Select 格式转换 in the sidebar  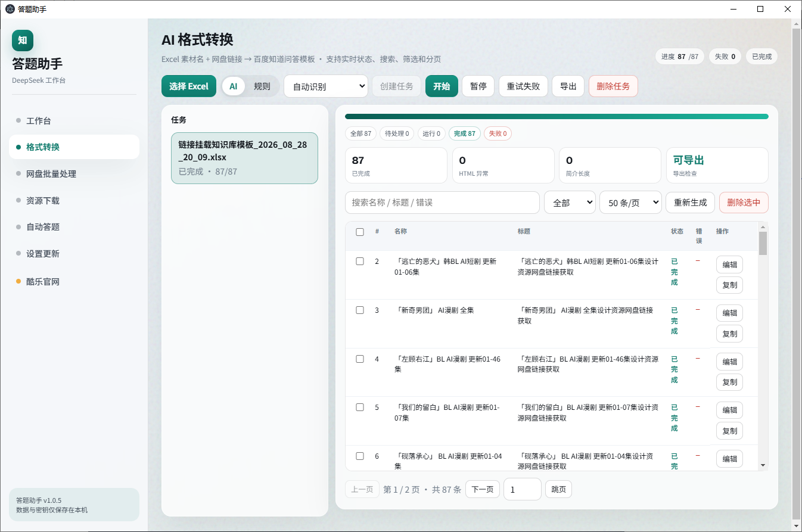point(74,147)
